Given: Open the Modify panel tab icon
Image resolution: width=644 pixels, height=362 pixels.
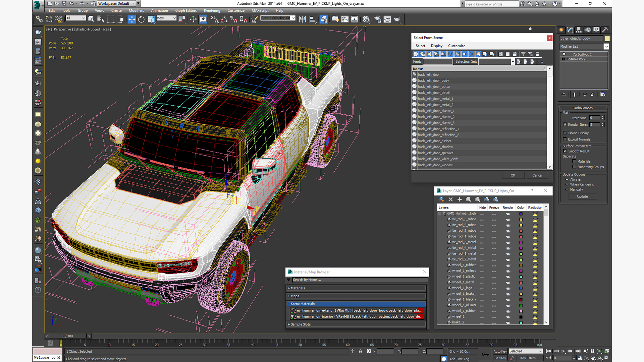Looking at the screenshot, I should click(x=570, y=30).
